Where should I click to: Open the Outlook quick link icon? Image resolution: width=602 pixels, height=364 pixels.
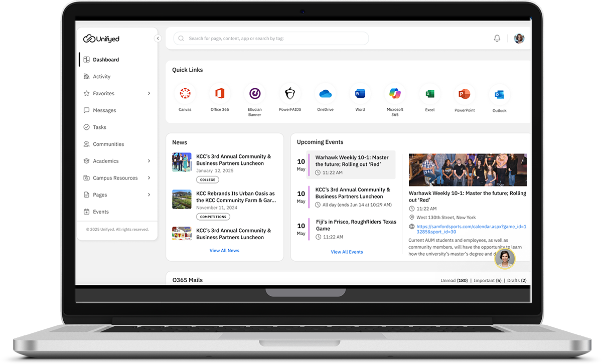[x=499, y=94]
